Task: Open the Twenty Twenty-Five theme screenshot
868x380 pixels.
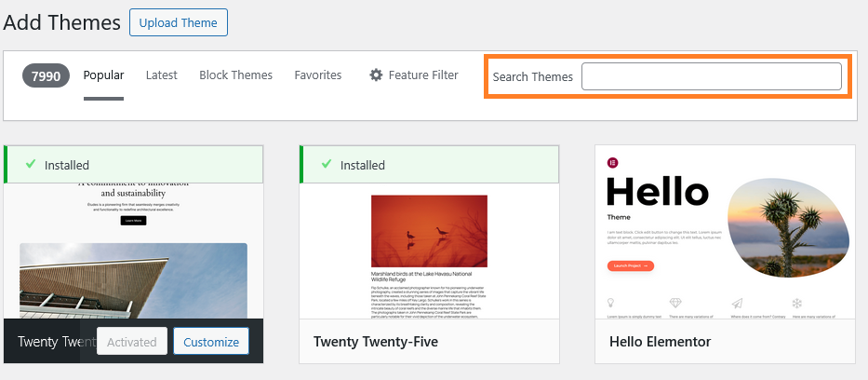Action: (429, 251)
